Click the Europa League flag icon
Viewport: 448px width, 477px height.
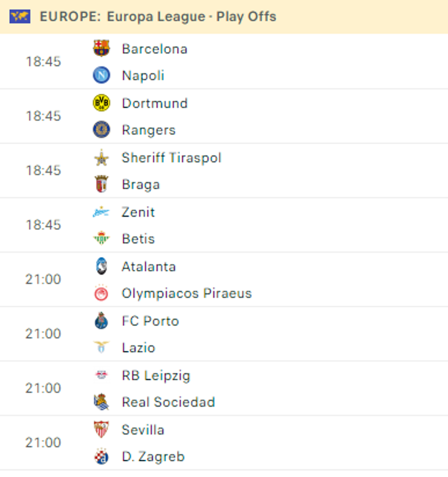[19, 16]
